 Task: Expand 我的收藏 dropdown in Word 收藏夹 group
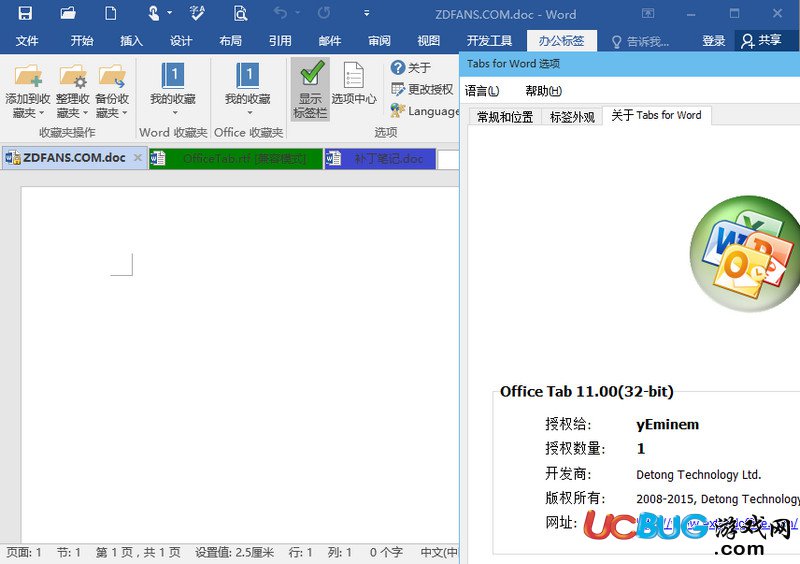(x=175, y=113)
